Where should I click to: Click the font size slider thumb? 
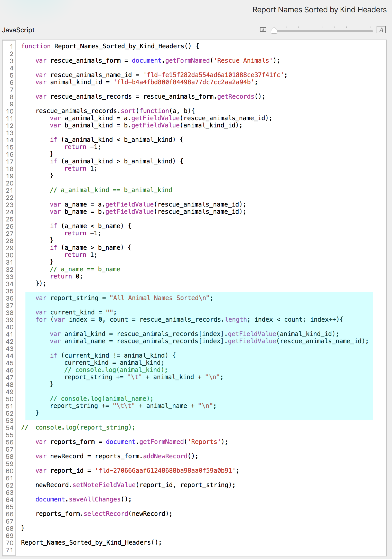274,30
